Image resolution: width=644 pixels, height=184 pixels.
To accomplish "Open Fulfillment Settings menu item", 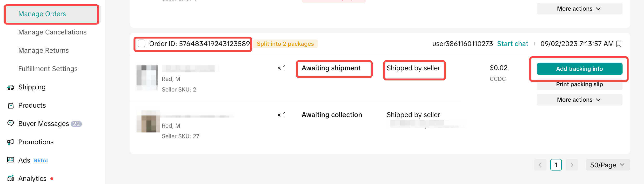I will click(48, 69).
